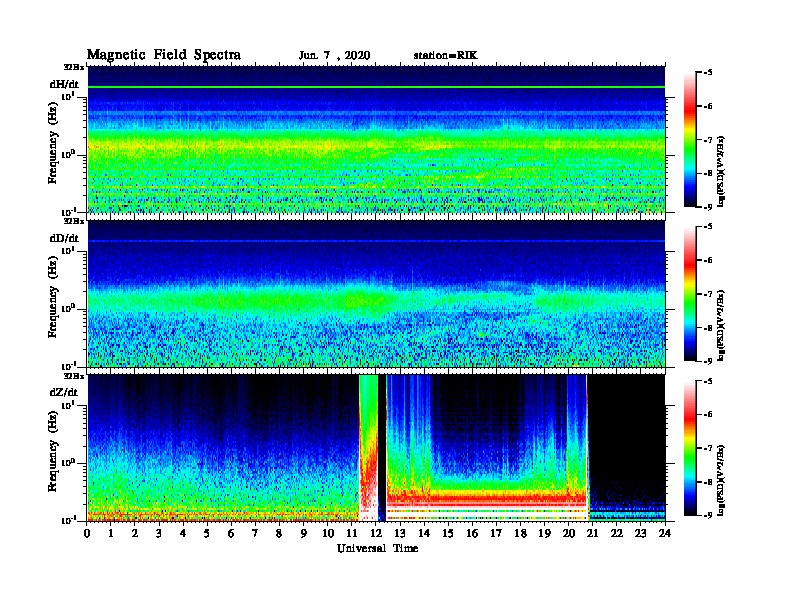Click the '-6' label on dD/dt color scale
Screen dimensions: 792x612
tap(707, 261)
